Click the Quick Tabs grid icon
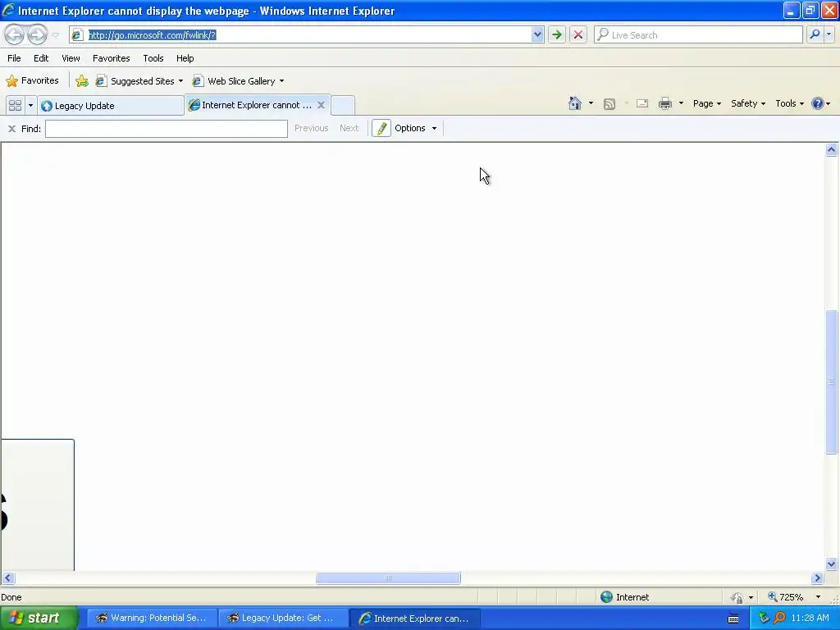The width and height of the screenshot is (840, 630). pyautogui.click(x=15, y=105)
